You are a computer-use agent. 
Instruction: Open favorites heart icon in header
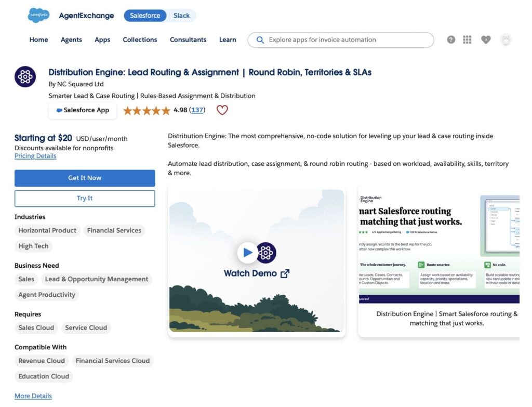486,40
